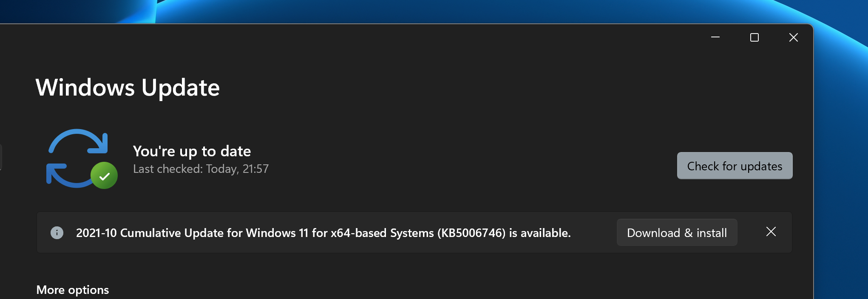Click the desktop wallpaper above the Settings window

tap(425, 11)
